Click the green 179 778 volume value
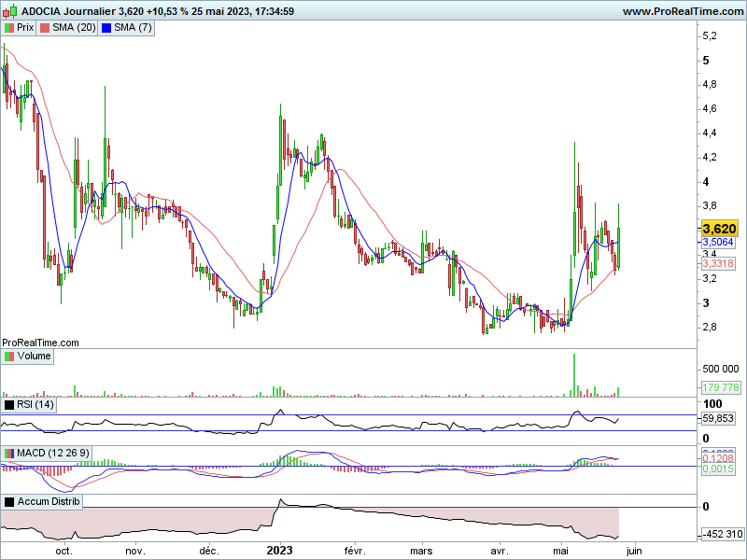Viewport: 747px width, 560px height. point(721,387)
